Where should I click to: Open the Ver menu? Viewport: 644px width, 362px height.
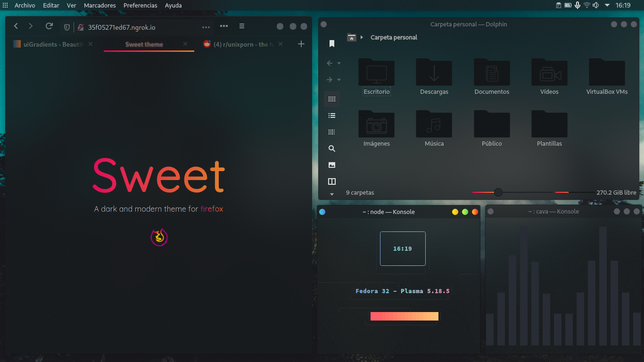[71, 5]
